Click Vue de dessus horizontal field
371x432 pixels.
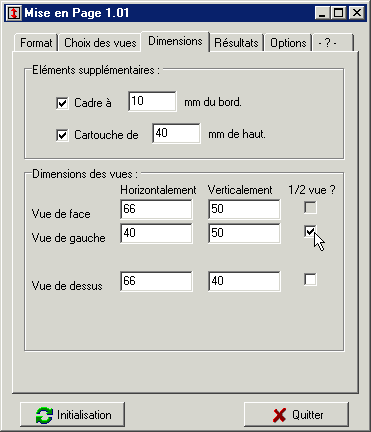[x=156, y=281]
